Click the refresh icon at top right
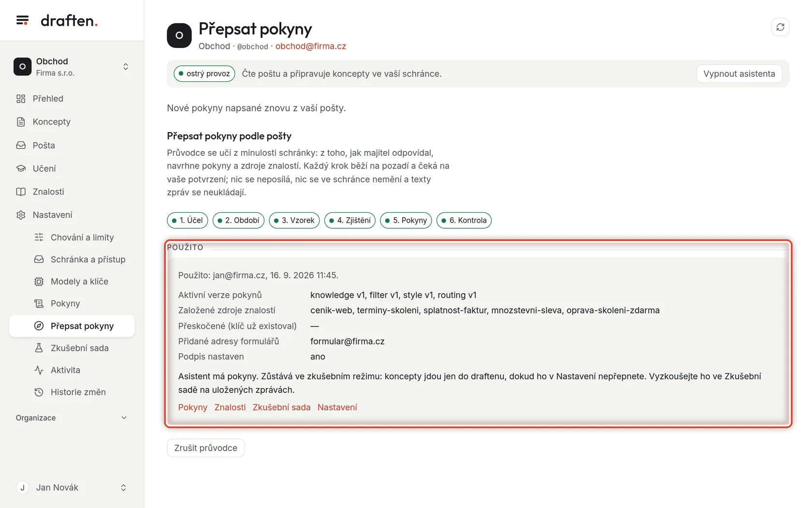Image resolution: width=812 pixels, height=508 pixels. pos(780,27)
